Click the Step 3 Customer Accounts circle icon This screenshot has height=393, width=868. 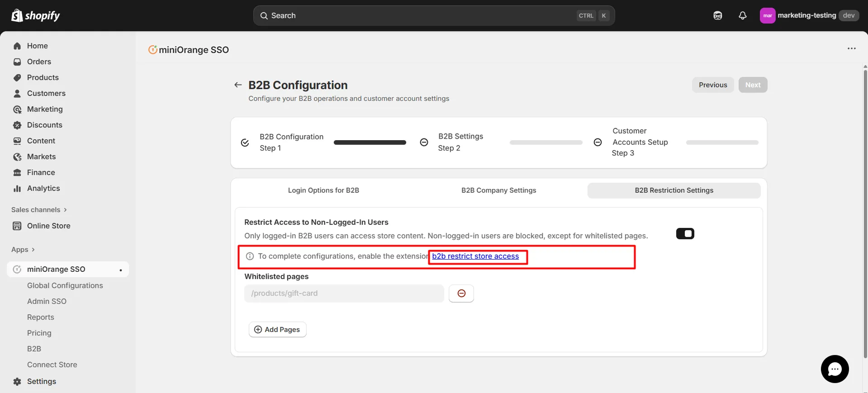click(x=598, y=142)
